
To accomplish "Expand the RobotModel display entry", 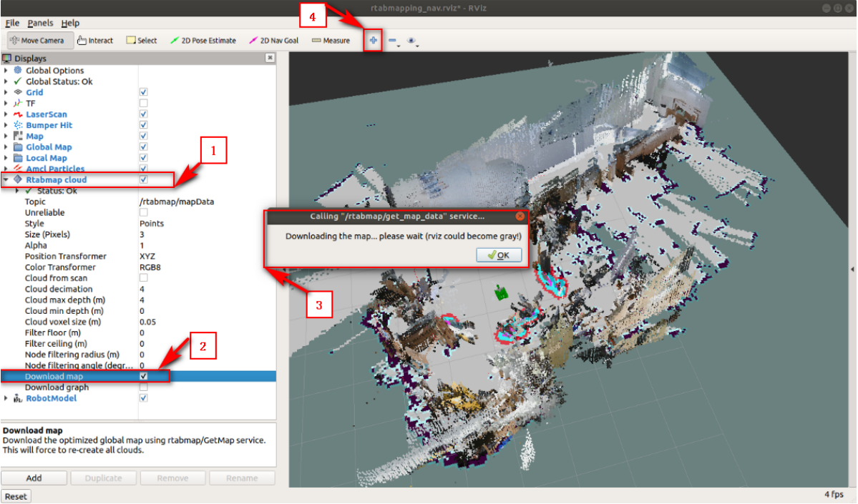I will 6,398.
